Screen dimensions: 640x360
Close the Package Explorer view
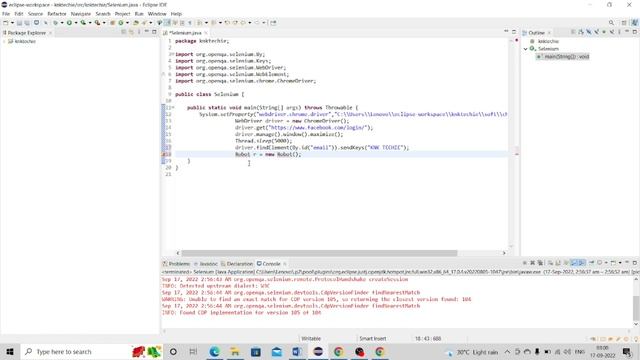(x=51, y=33)
